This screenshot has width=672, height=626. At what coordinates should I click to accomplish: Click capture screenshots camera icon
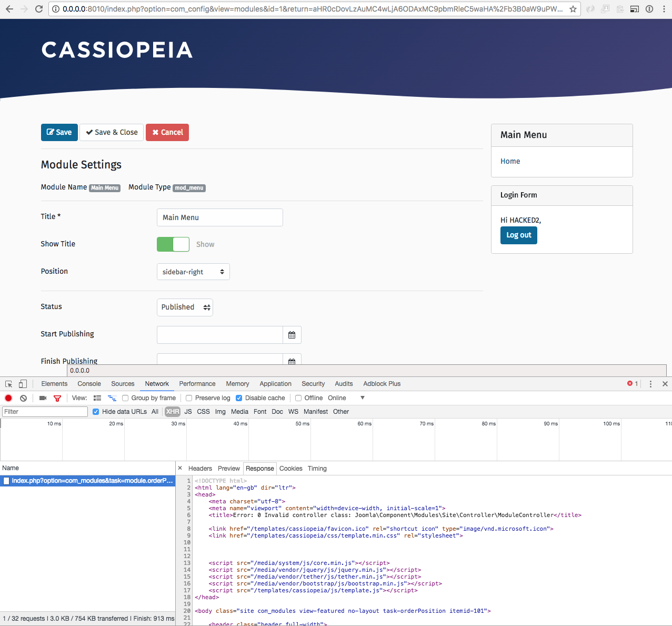click(x=43, y=398)
